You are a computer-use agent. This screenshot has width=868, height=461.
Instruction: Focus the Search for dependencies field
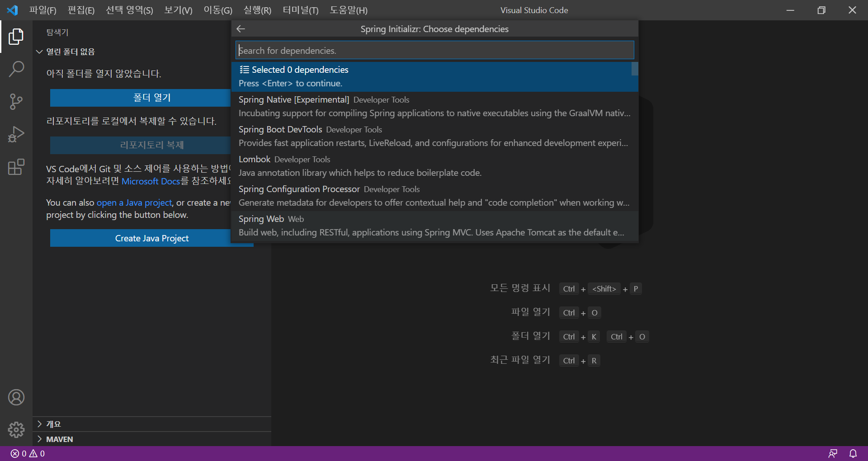pyautogui.click(x=434, y=50)
